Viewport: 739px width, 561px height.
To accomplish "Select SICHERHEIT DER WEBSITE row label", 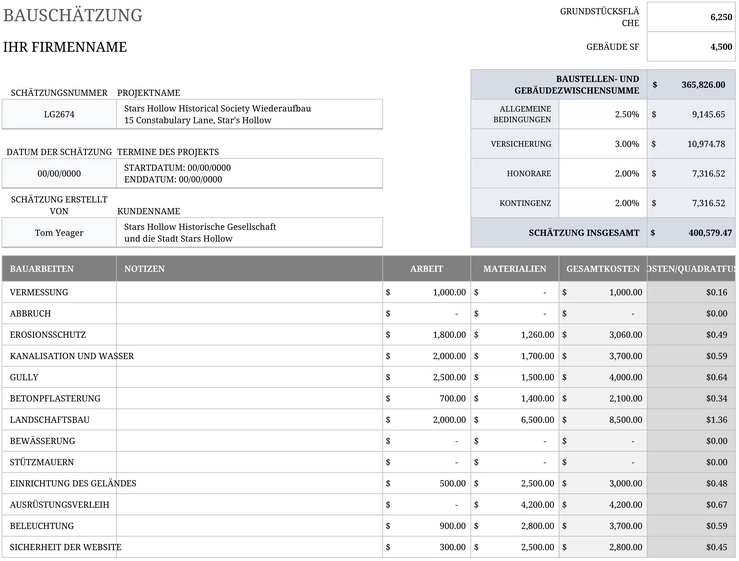I will (66, 547).
